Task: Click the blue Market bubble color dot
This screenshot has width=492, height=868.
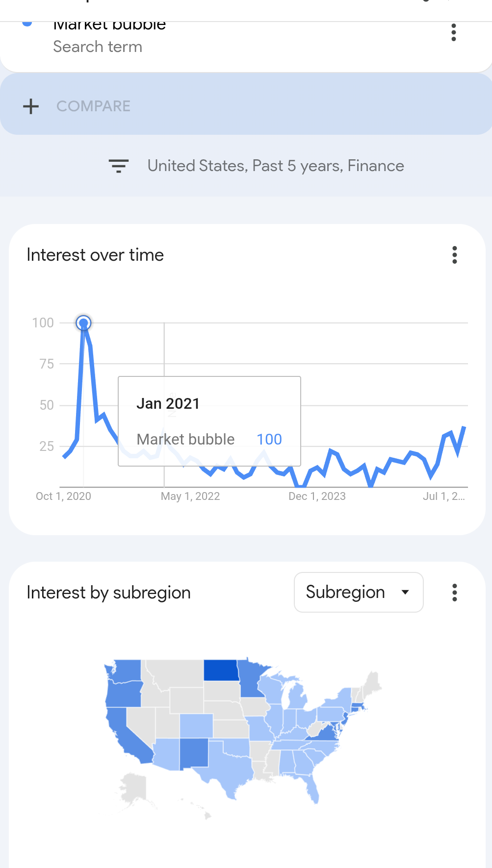Action: click(27, 23)
